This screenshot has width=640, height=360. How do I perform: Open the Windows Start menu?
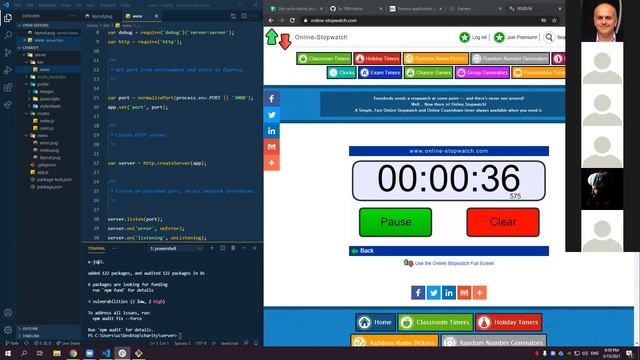tap(8, 353)
